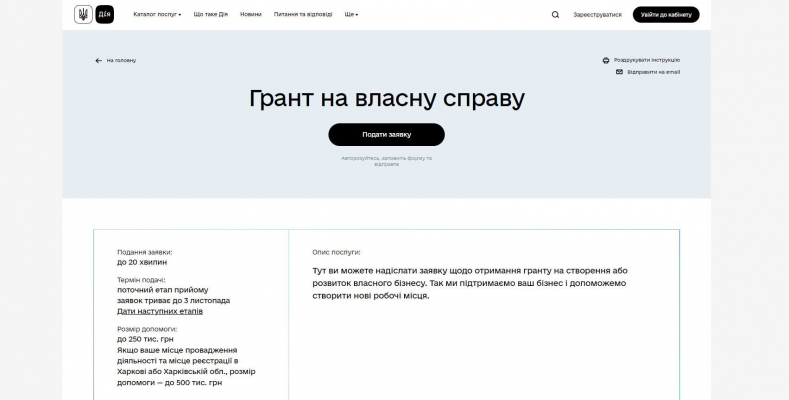Image resolution: width=789 pixels, height=400 pixels.
Task: Open Питання та відповіді section
Action: click(x=303, y=15)
